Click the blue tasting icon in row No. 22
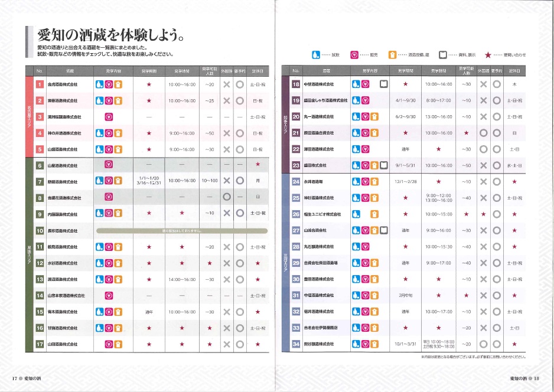Viewport: 554px width, 392px height. (x=356, y=149)
